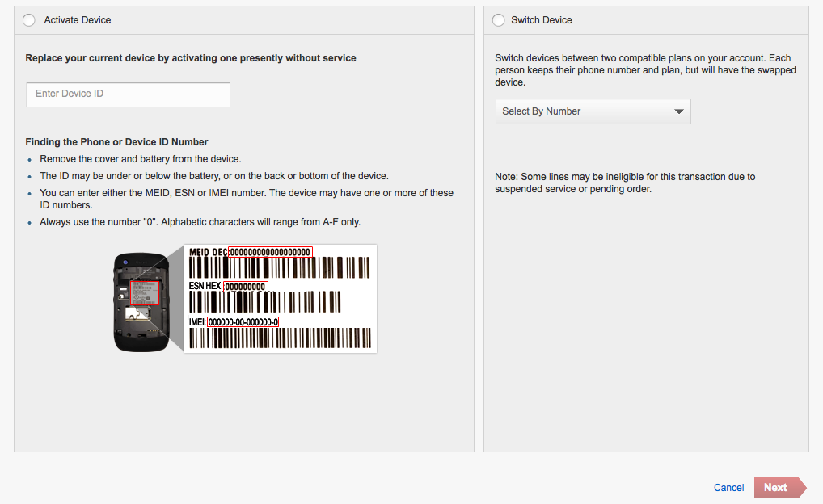823x504 pixels.
Task: Click the Cancel link
Action: click(728, 488)
